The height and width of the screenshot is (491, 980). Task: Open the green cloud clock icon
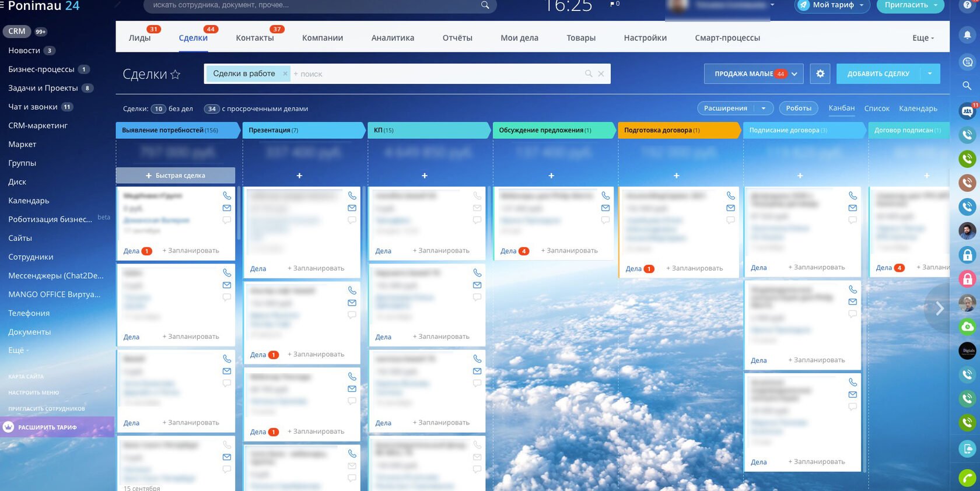[x=967, y=327]
